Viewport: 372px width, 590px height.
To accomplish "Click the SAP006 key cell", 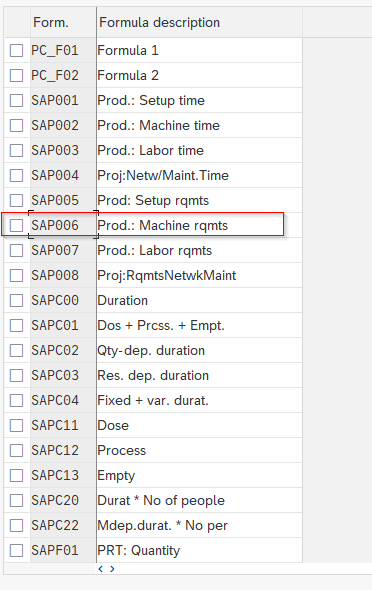I will pyautogui.click(x=63, y=225).
